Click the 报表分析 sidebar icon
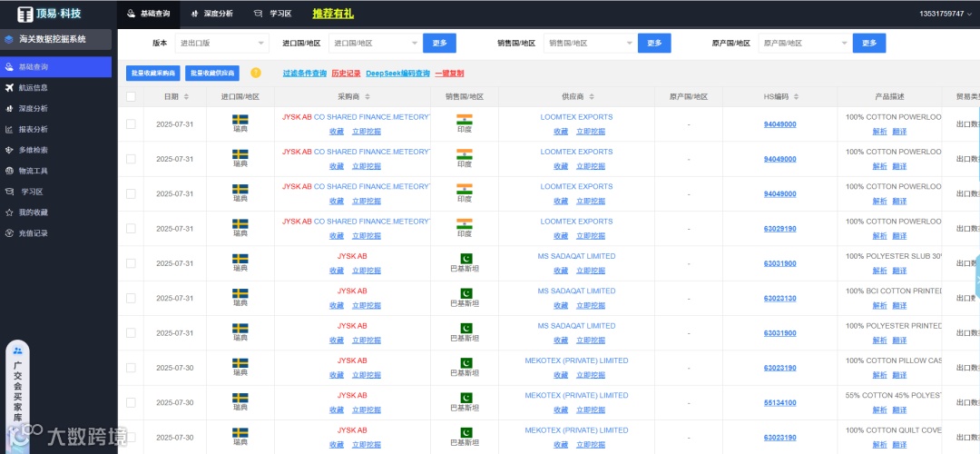This screenshot has width=980, height=454. 9,130
